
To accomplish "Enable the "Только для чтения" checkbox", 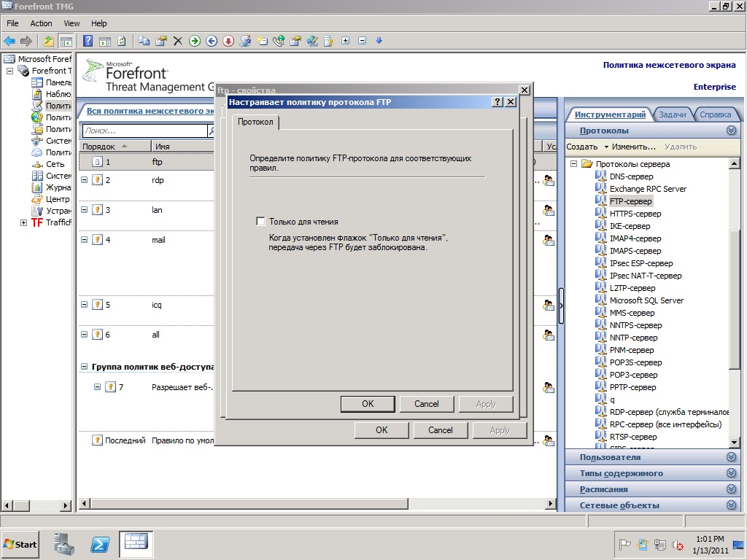I will coord(260,222).
